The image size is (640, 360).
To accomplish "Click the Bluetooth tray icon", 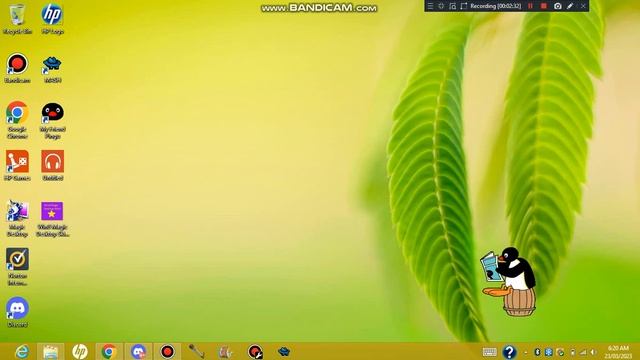I will point(537,352).
